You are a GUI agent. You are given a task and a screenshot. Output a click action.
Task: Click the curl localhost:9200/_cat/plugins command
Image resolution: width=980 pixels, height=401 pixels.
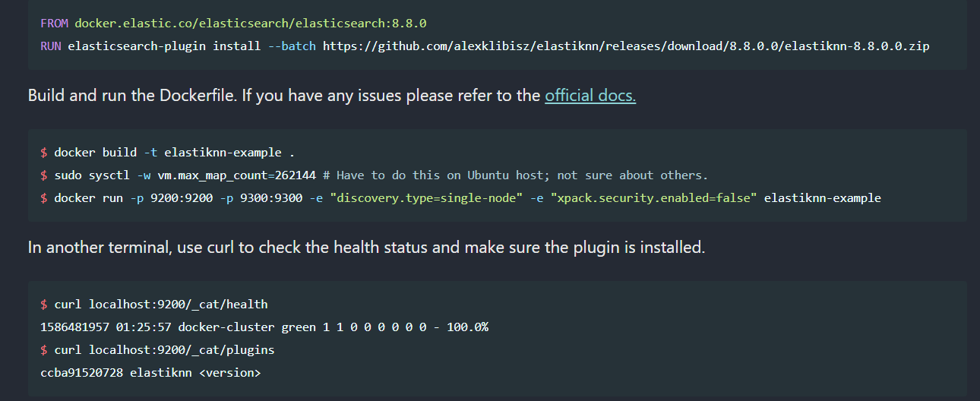164,350
